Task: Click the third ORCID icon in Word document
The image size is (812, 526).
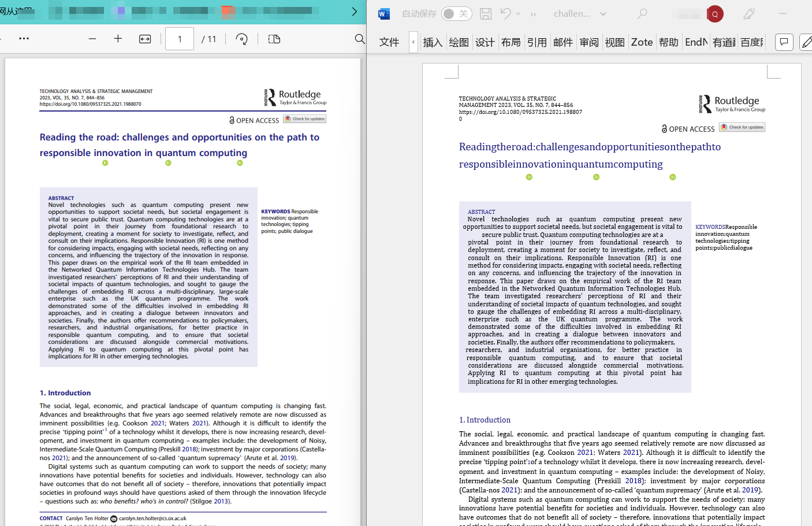Action: (x=673, y=177)
